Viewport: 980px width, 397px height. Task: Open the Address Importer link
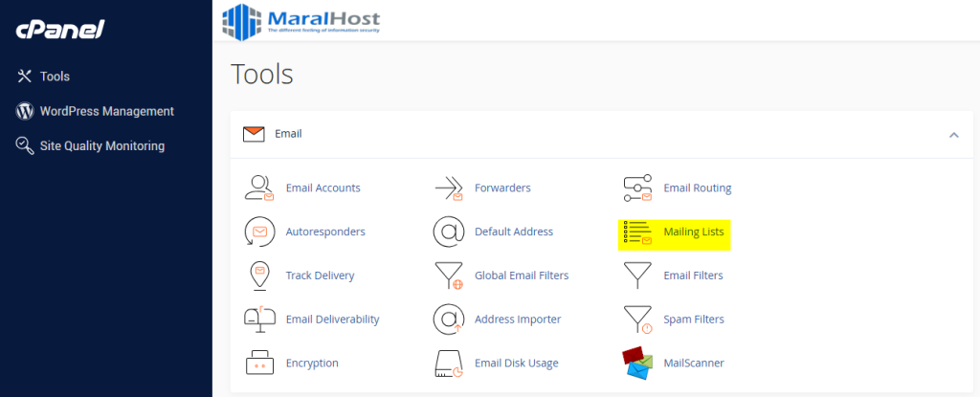pos(518,320)
